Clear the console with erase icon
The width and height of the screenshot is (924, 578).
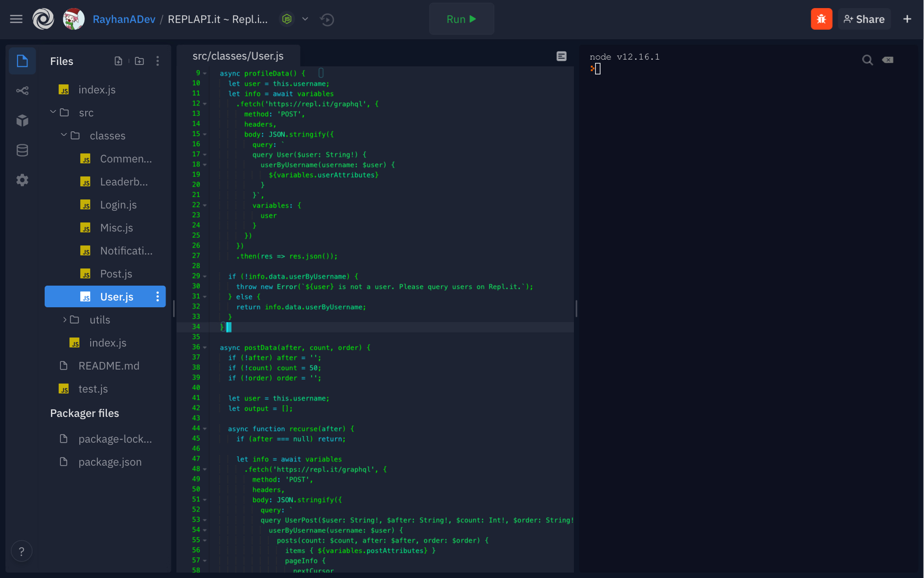(x=888, y=60)
